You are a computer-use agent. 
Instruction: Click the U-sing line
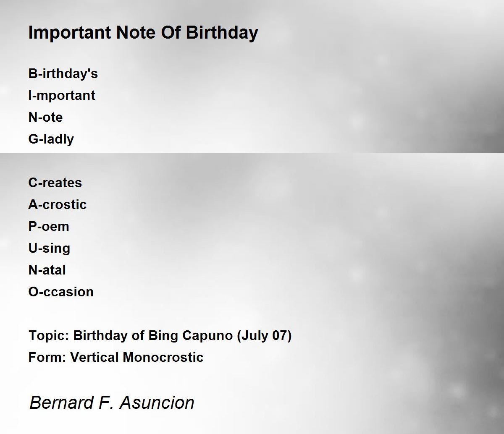click(49, 248)
